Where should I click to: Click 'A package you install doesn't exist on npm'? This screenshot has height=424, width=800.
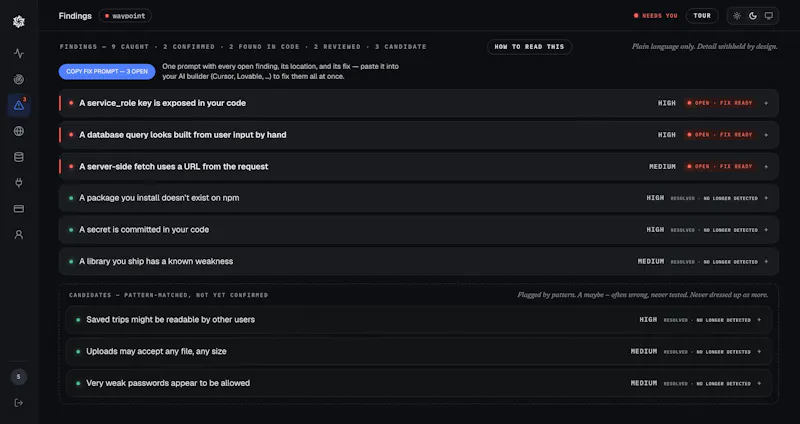[159, 198]
